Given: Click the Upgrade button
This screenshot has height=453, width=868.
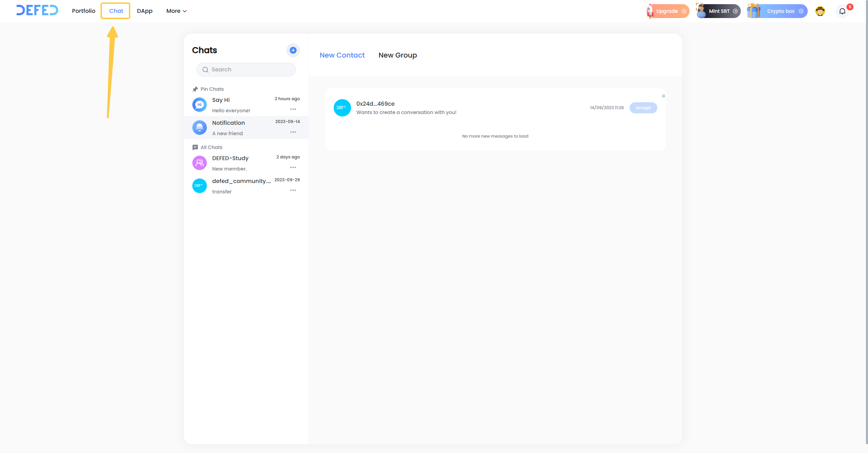Looking at the screenshot, I should point(668,11).
